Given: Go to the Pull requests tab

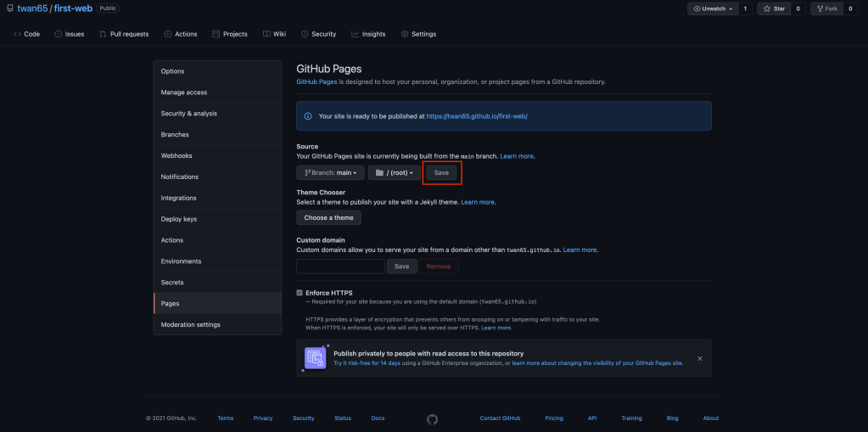Looking at the screenshot, I should 124,34.
